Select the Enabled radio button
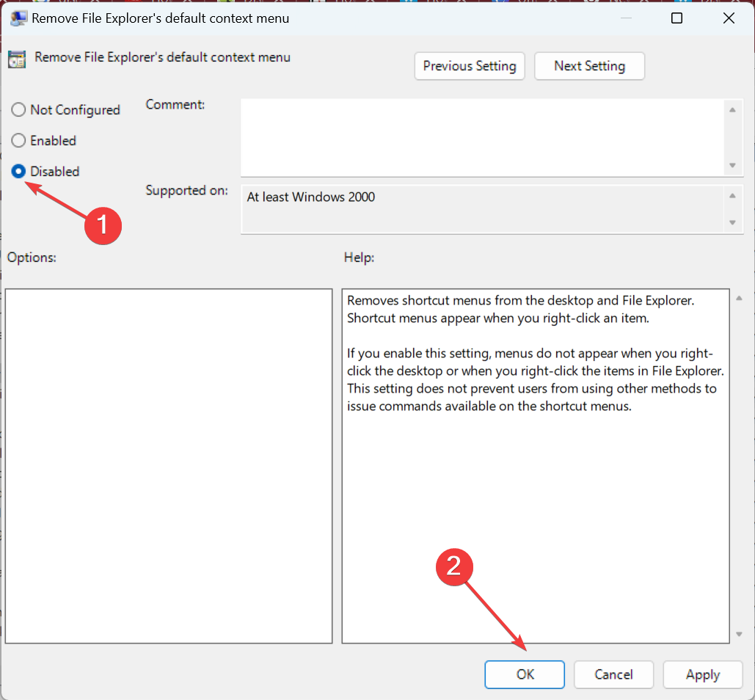 click(18, 141)
